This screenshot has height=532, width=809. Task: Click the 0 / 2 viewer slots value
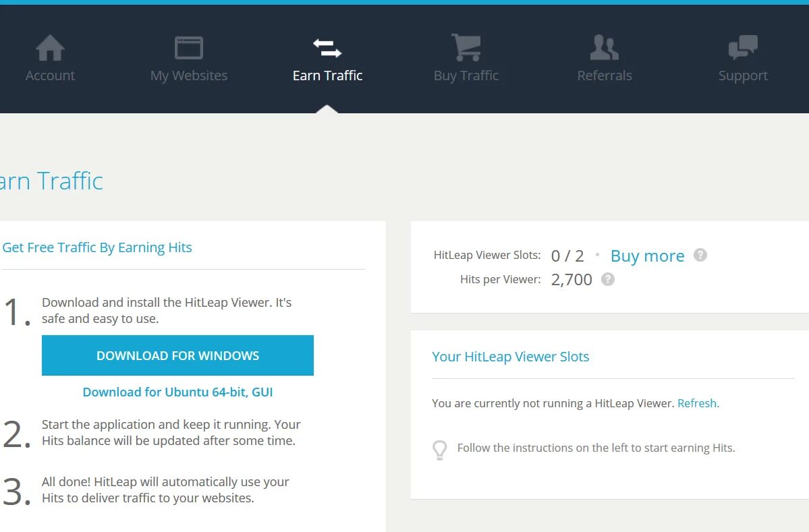(x=567, y=256)
